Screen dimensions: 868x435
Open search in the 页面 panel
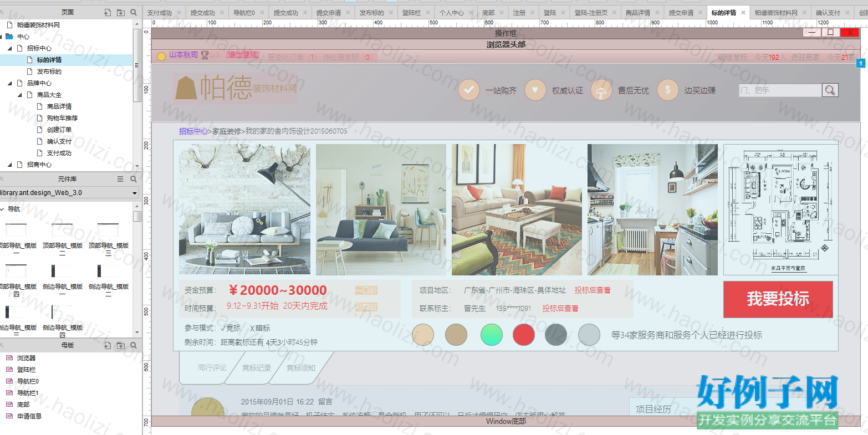coord(134,12)
